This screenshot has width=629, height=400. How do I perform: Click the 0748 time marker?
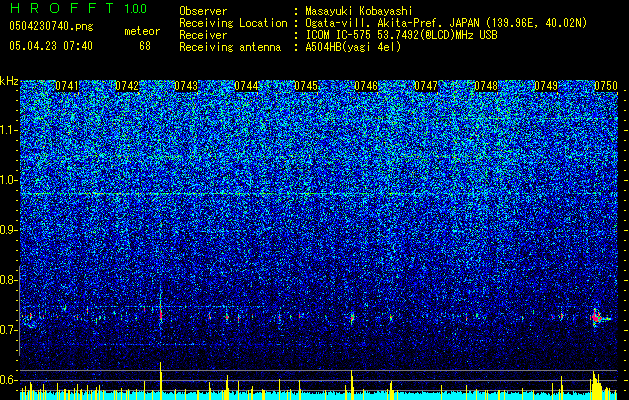486,86
